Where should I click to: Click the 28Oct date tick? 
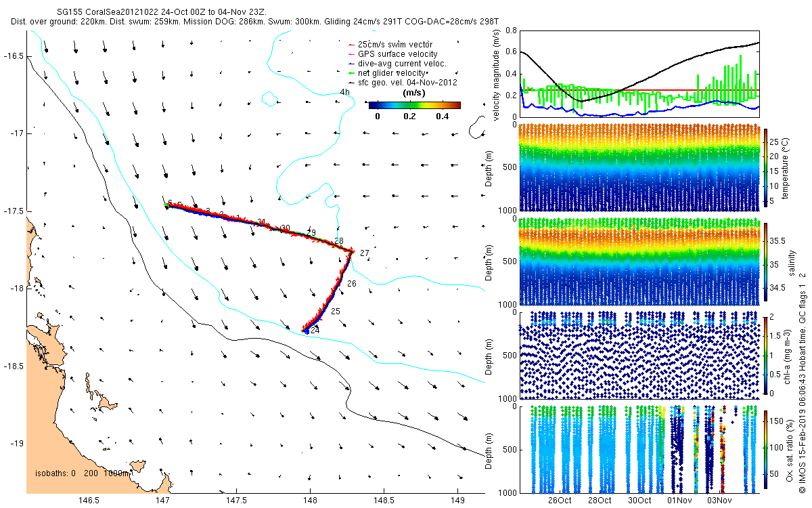tap(599, 500)
